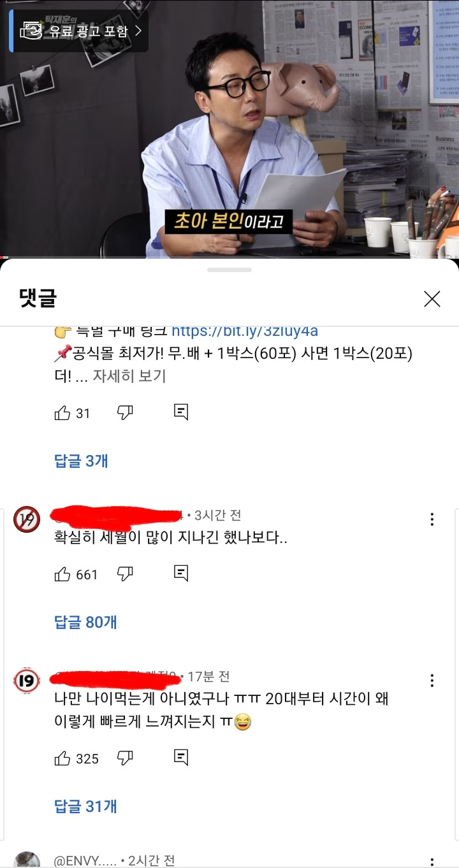The height and width of the screenshot is (868, 459).
Task: Reply to the comment with 661 likes
Action: (x=181, y=573)
